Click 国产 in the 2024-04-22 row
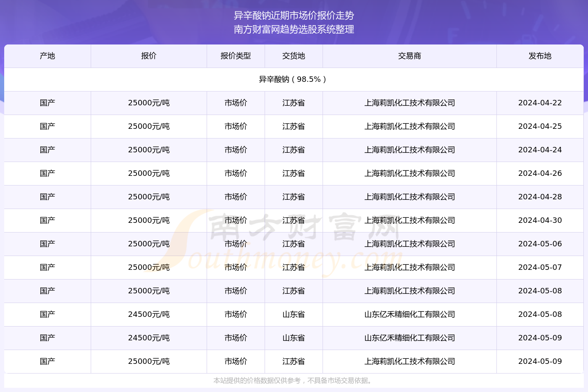Image resolution: width=588 pixels, height=392 pixels. coord(47,103)
